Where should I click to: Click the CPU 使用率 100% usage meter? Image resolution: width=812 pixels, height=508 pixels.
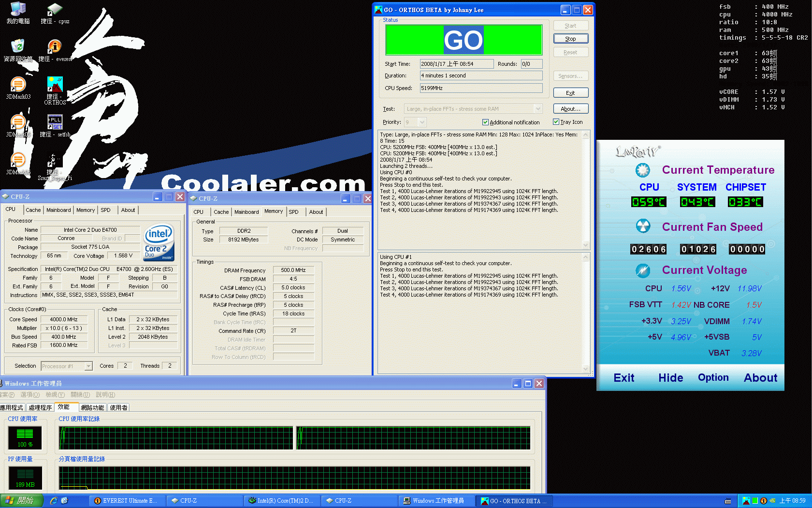coord(25,438)
